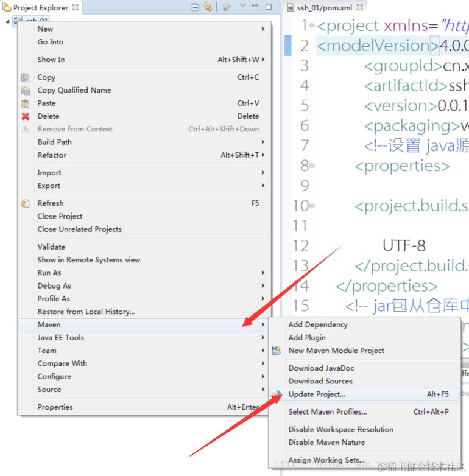Select New Maven Module Project text
The image size is (469, 476).
click(336, 351)
